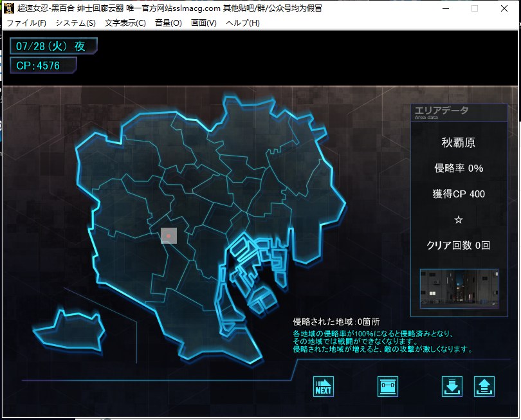Click the load icon with up arrow
The height and width of the screenshot is (420, 521).
coord(484,387)
